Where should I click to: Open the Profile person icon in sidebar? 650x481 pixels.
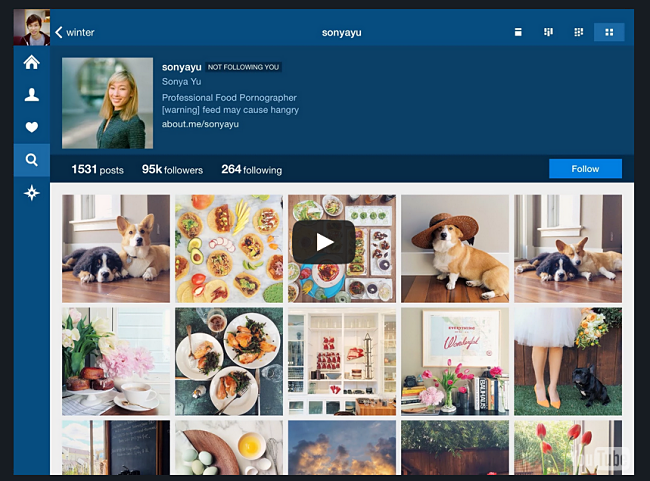[x=31, y=95]
